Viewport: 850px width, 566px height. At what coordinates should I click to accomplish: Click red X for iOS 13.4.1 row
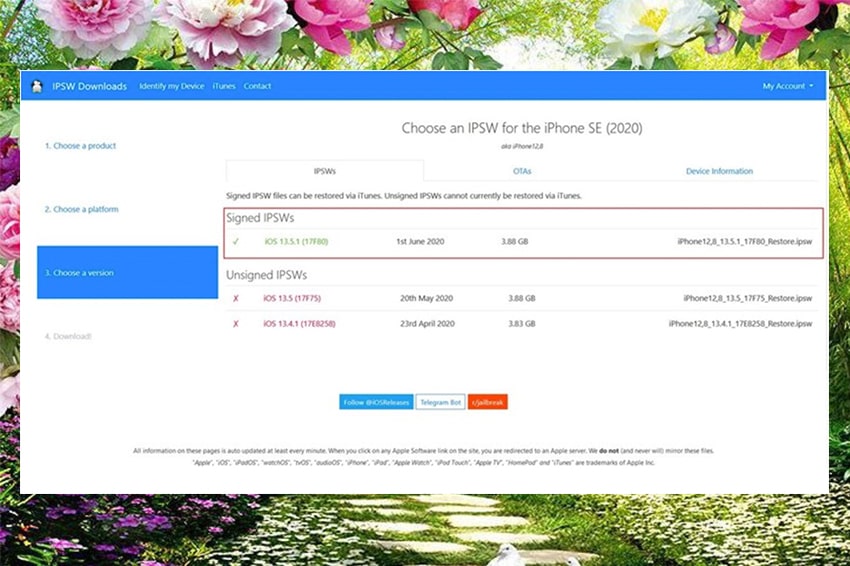click(236, 324)
